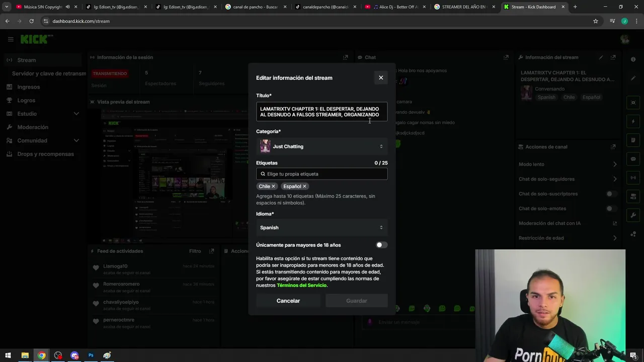Click the Etiquetas search input field
The width and height of the screenshot is (644, 362).
point(321,174)
